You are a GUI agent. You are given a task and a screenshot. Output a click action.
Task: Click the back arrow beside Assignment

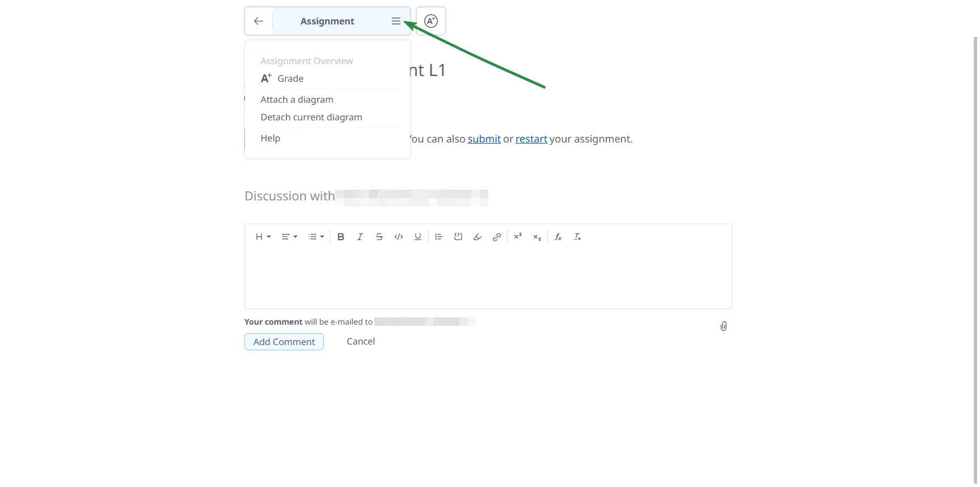point(259,21)
